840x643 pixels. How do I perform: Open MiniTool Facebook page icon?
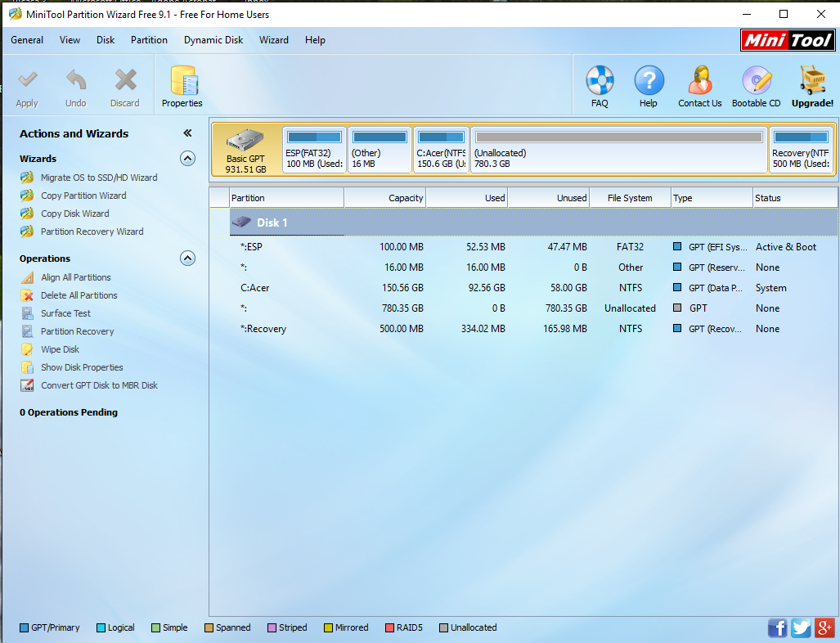pos(777,627)
